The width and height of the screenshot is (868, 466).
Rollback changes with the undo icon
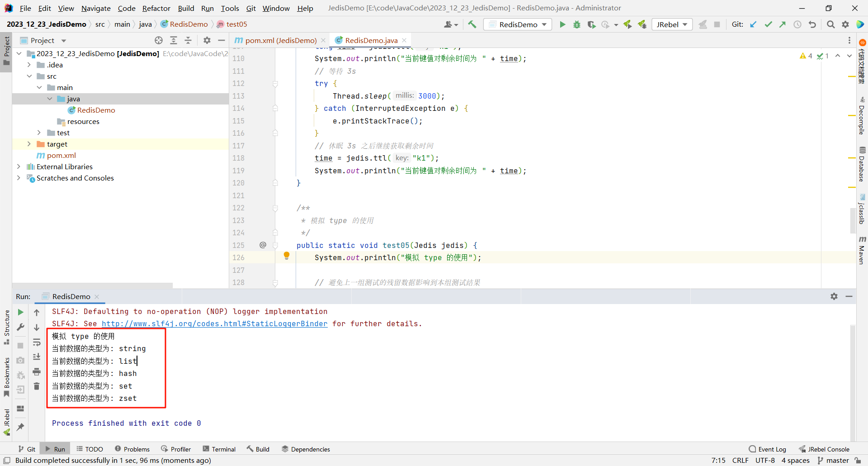[x=812, y=24]
